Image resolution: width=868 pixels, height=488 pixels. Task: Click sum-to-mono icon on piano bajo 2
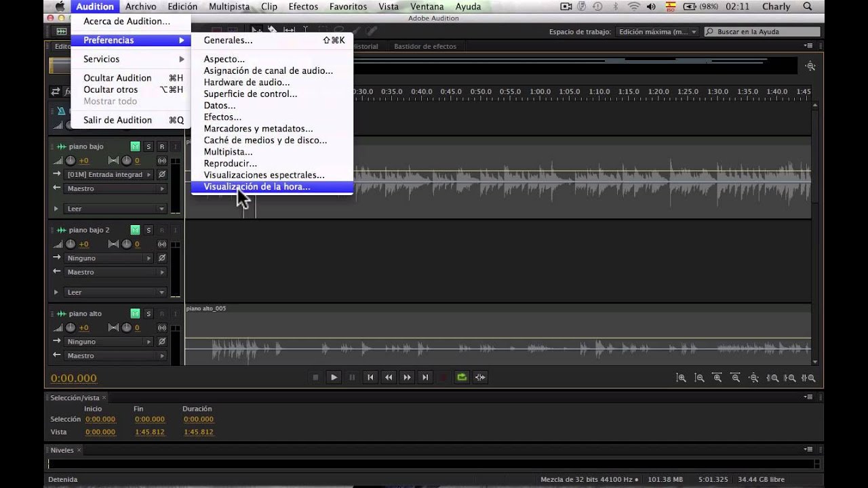coord(162,244)
